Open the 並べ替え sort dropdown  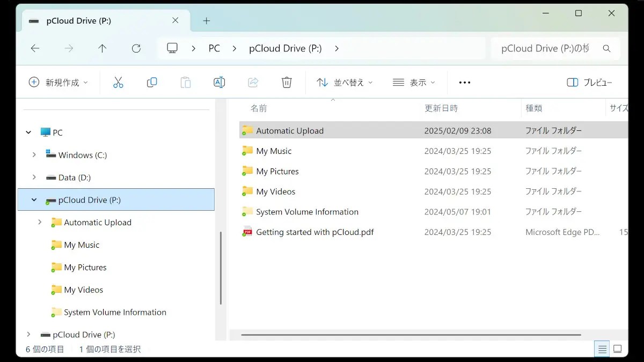click(x=344, y=82)
